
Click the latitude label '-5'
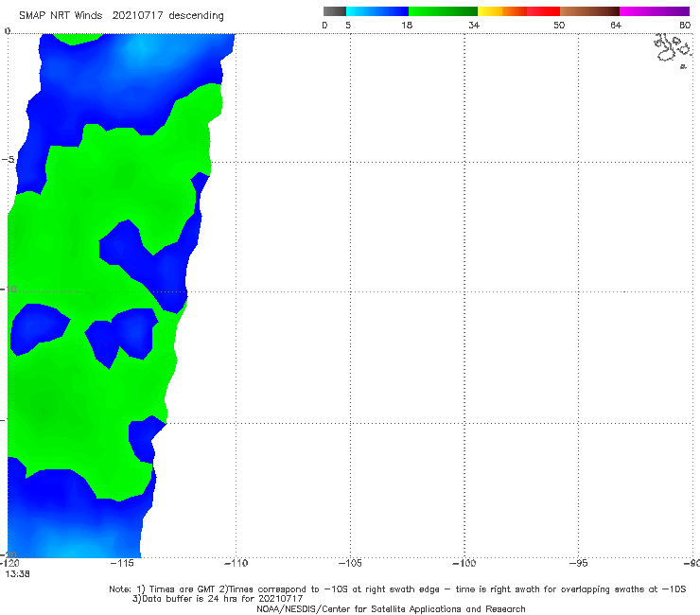click(x=8, y=160)
